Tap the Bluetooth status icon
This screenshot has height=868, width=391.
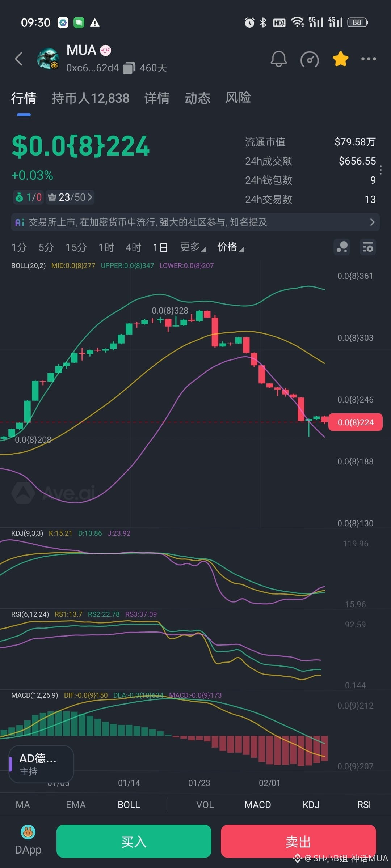click(x=263, y=22)
